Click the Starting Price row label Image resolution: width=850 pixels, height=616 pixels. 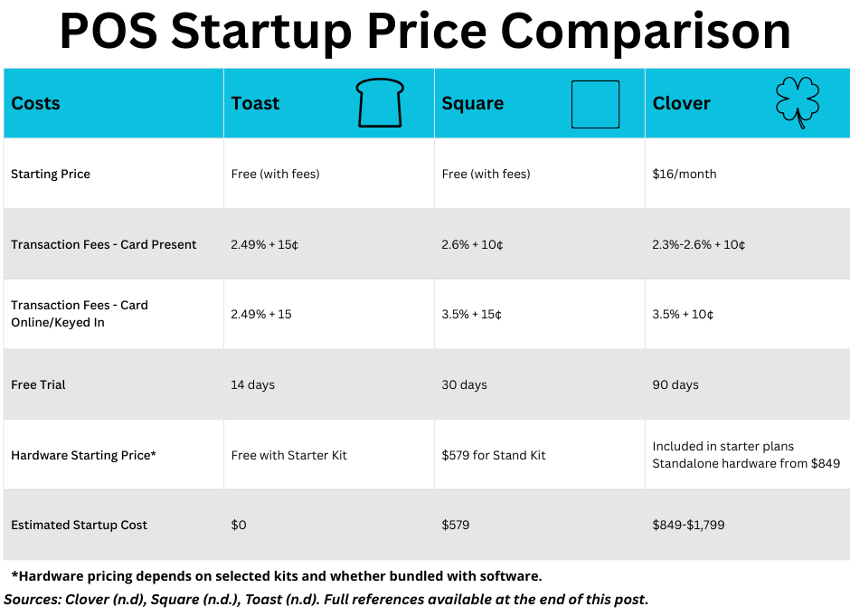coord(51,174)
